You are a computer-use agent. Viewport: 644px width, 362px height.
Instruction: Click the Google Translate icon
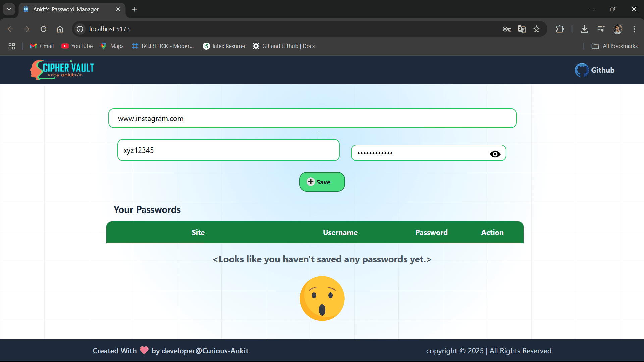522,29
